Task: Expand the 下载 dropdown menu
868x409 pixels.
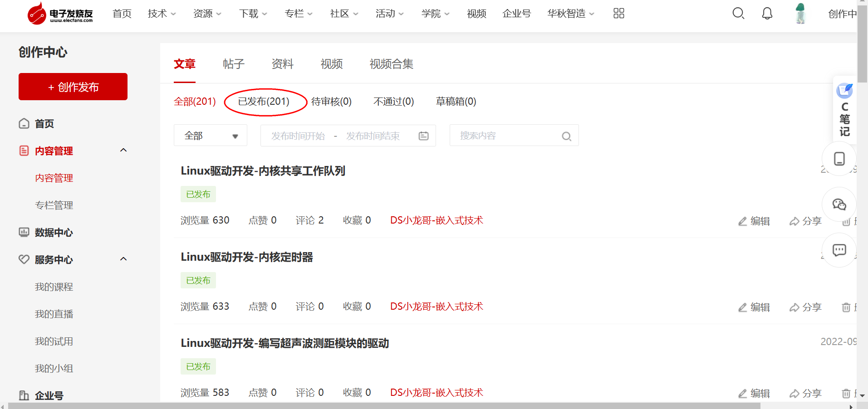Action: coord(253,14)
